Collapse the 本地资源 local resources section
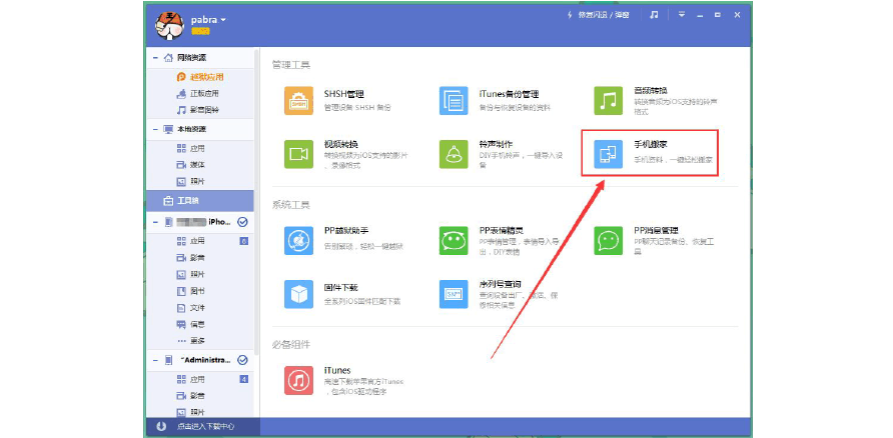Screen dimensions: 893x438 click(154, 129)
